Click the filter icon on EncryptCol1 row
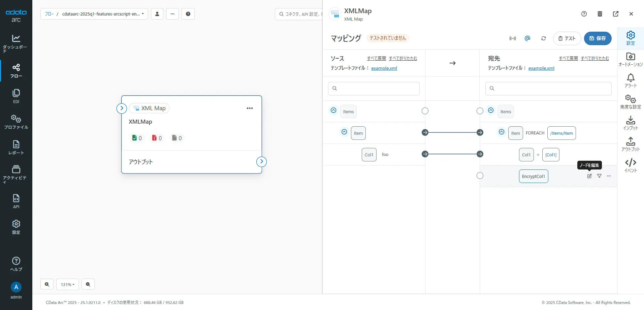This screenshot has height=310, width=644. click(599, 176)
